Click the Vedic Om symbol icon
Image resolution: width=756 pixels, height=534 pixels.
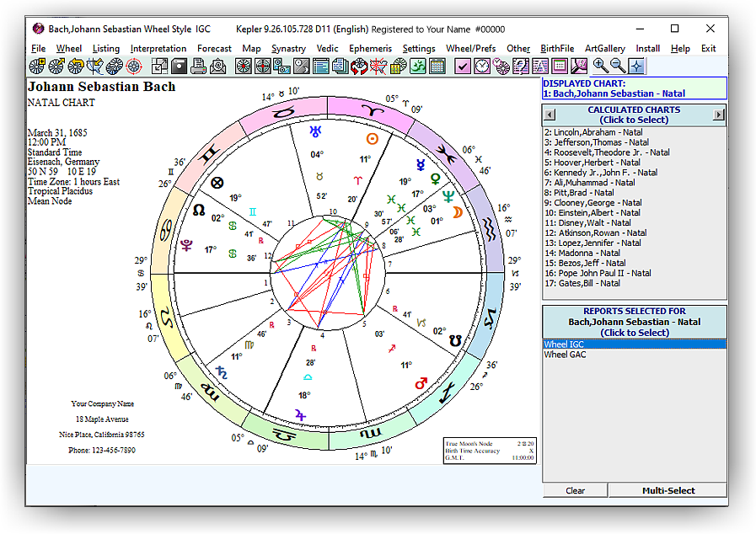418,66
